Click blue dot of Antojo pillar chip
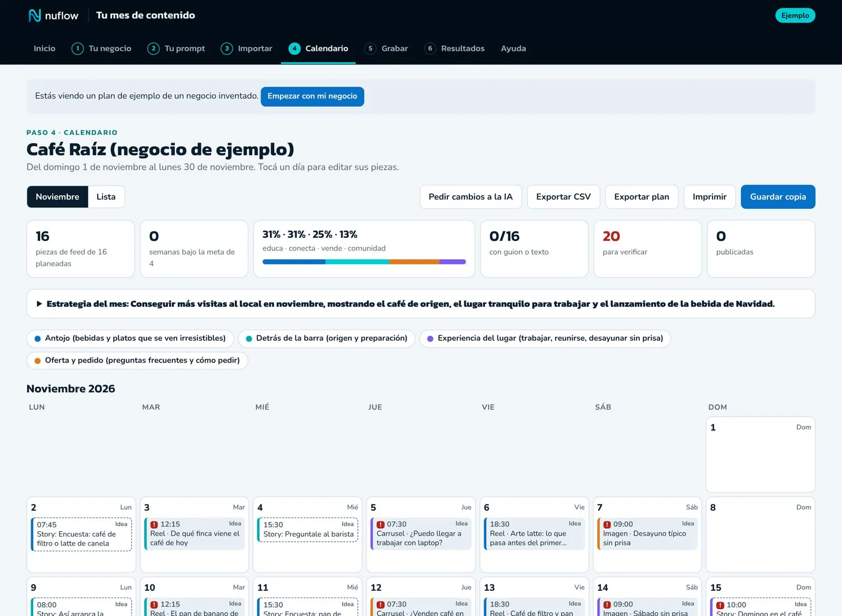Viewport: 842px width, 616px height. pyautogui.click(x=37, y=339)
